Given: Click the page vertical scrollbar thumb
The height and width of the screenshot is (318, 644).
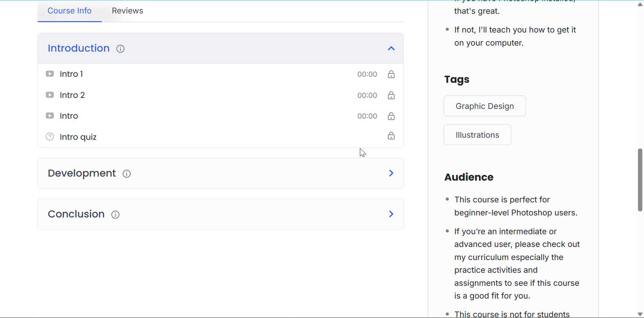Looking at the screenshot, I should click(x=640, y=180).
